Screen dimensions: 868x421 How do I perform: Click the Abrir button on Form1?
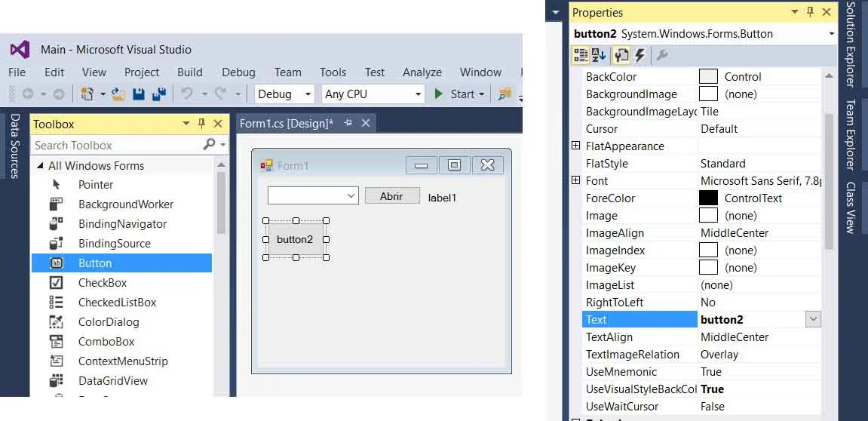[392, 195]
